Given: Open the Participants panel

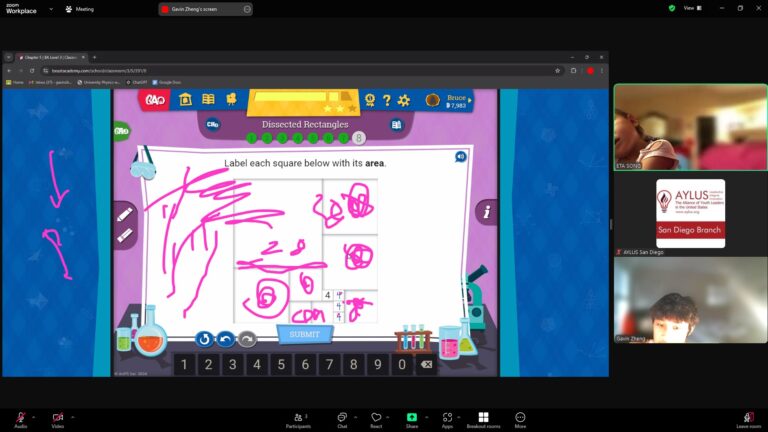Looking at the screenshot, I should (298, 420).
